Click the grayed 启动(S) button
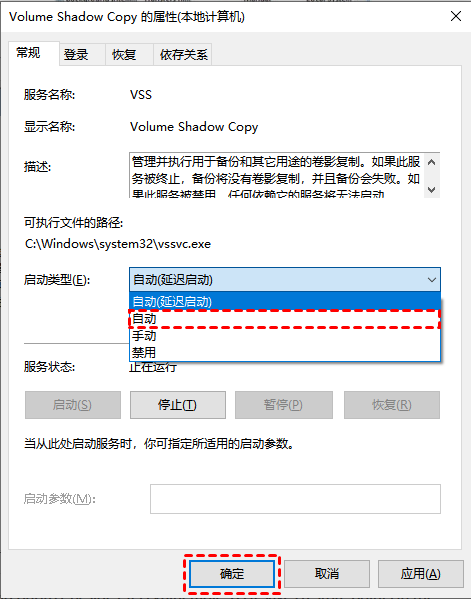The height and width of the screenshot is (599, 471). click(x=73, y=405)
